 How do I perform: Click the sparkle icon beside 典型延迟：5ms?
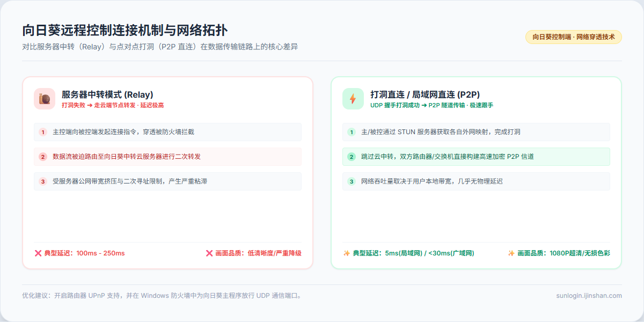(347, 253)
